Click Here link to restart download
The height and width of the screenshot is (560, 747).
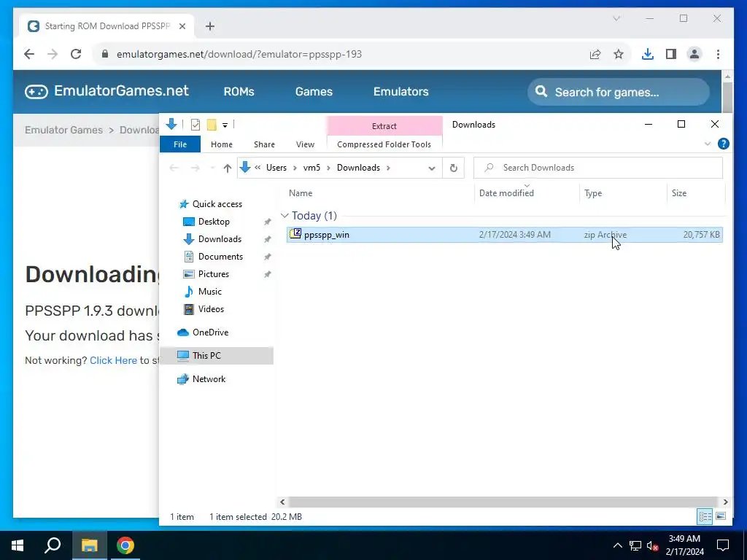click(x=113, y=360)
